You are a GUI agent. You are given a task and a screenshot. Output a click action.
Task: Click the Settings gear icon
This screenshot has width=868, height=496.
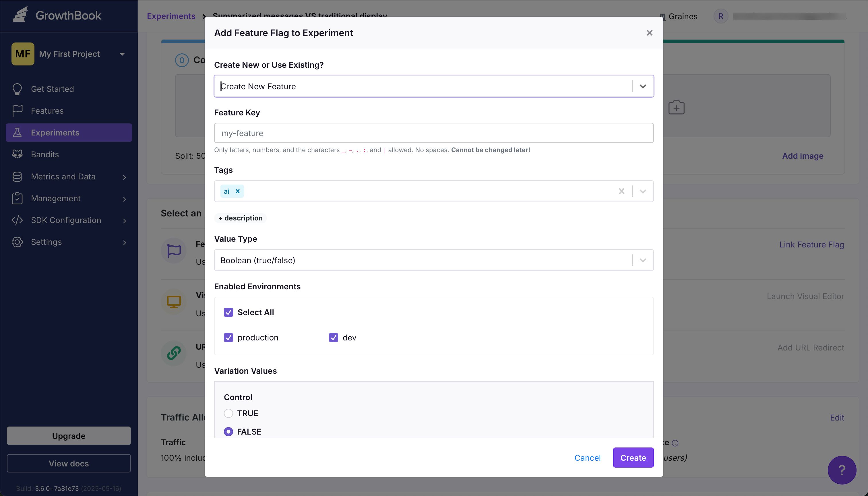click(x=17, y=242)
